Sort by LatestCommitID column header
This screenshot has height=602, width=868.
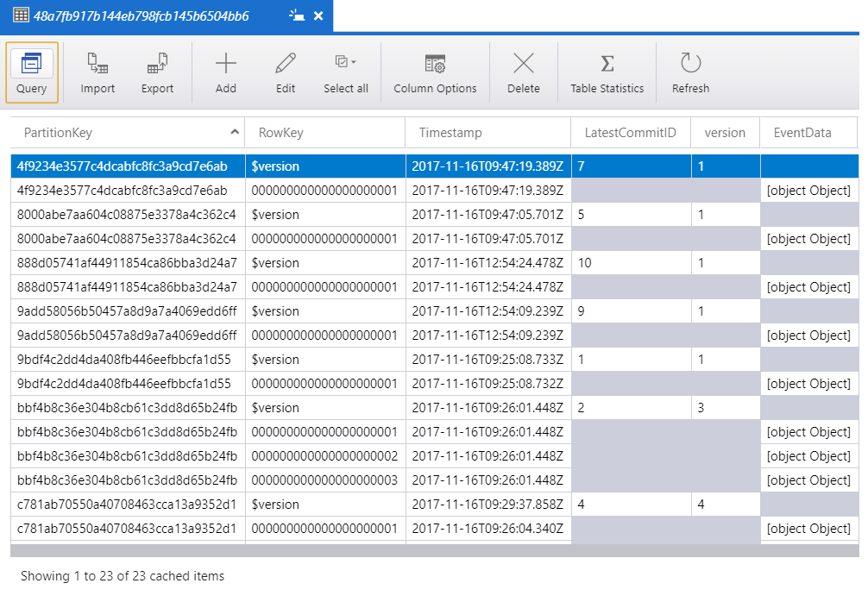631,133
